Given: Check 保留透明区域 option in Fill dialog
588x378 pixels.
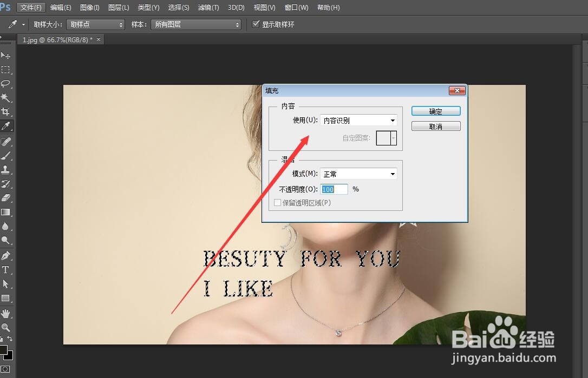Looking at the screenshot, I should tap(278, 203).
